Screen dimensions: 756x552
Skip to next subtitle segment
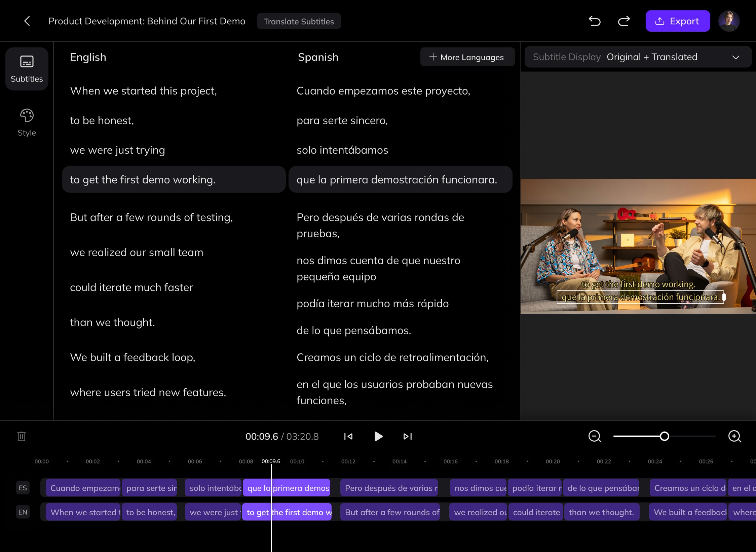pos(408,437)
